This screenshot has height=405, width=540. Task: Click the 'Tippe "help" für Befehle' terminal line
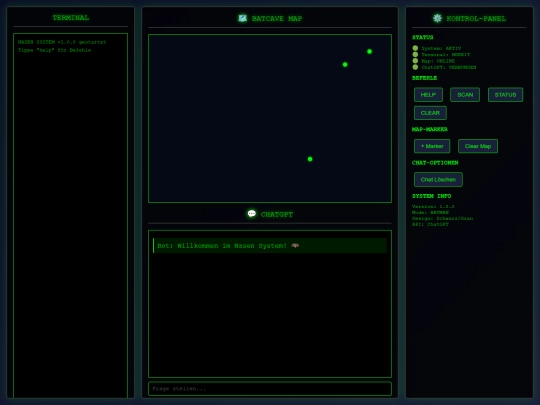click(54, 50)
